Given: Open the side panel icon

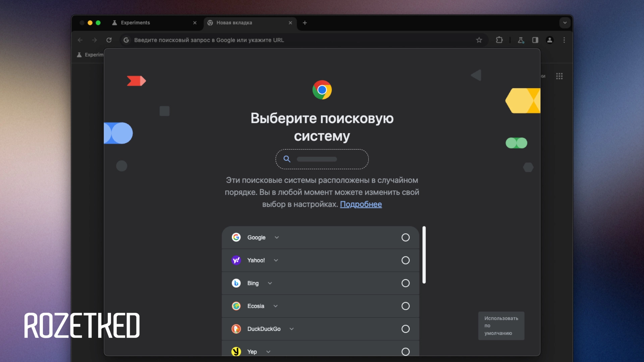Looking at the screenshot, I should click(x=535, y=40).
